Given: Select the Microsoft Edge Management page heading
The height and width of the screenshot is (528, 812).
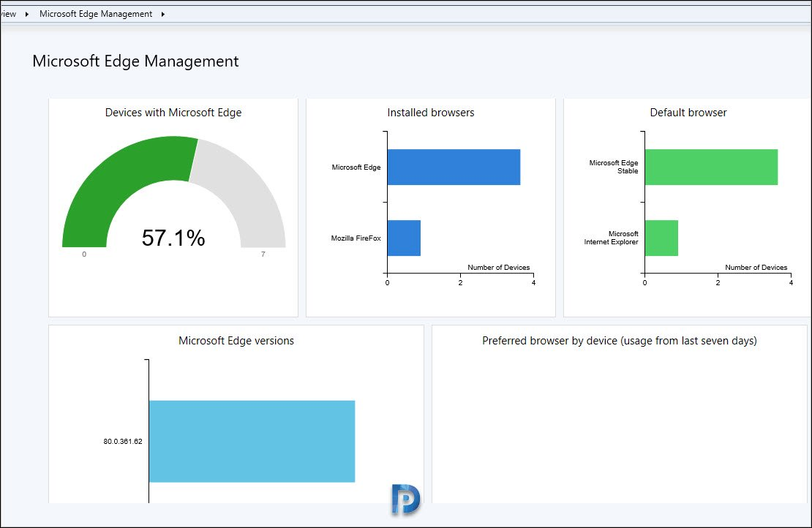Looking at the screenshot, I should [135, 61].
